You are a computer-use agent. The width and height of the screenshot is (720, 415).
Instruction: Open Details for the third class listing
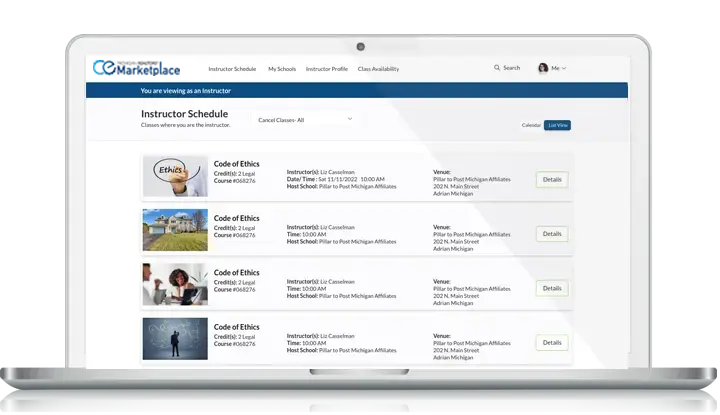(x=552, y=288)
